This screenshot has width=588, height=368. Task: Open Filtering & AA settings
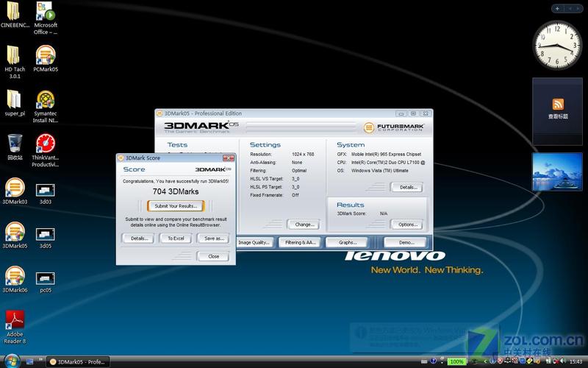[x=300, y=243]
